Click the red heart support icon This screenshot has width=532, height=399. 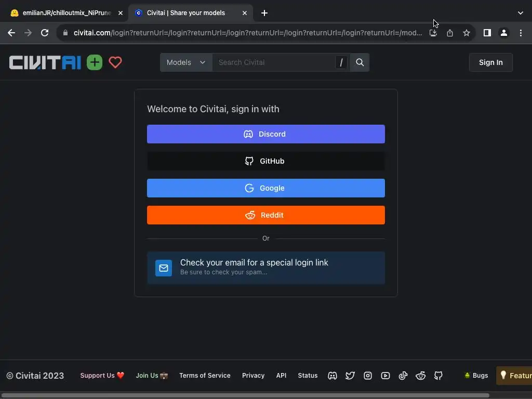click(x=115, y=62)
